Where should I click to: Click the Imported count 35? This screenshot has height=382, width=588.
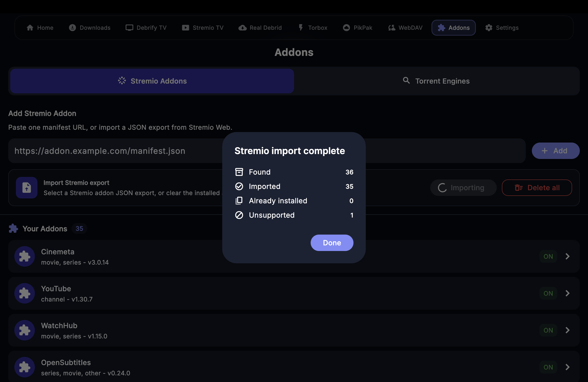(x=349, y=186)
